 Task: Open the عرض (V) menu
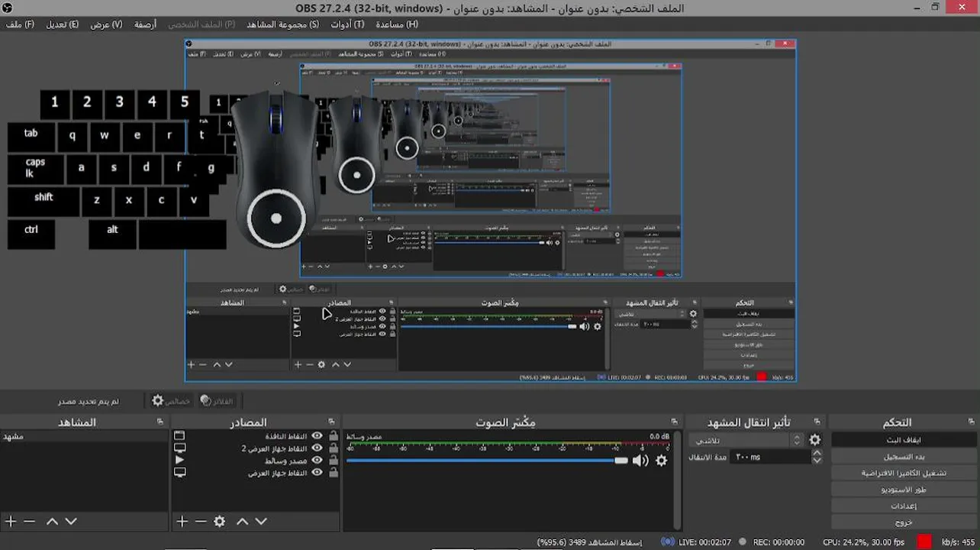coord(106,24)
